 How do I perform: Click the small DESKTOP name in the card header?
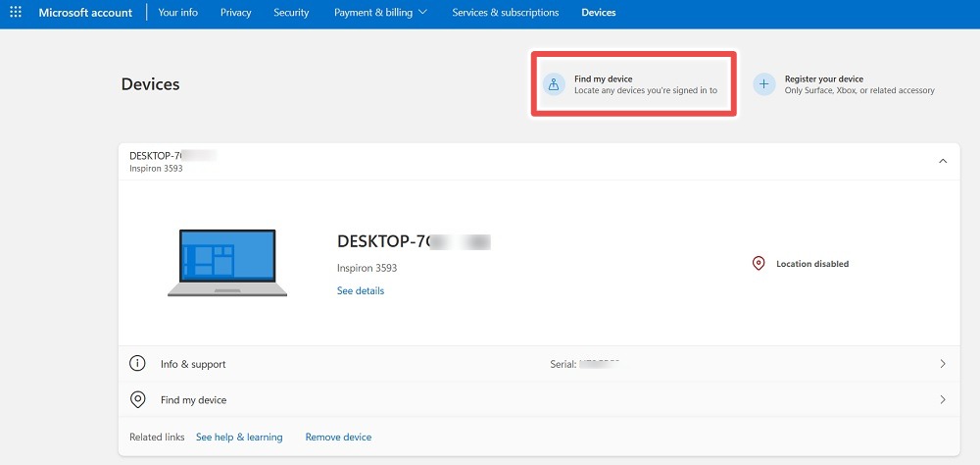click(x=172, y=156)
